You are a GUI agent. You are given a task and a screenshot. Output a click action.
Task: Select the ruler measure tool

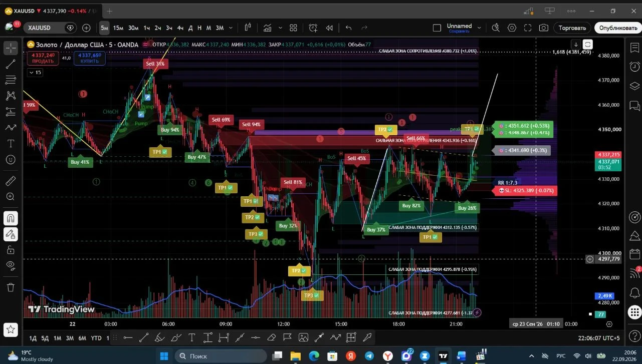(x=11, y=181)
